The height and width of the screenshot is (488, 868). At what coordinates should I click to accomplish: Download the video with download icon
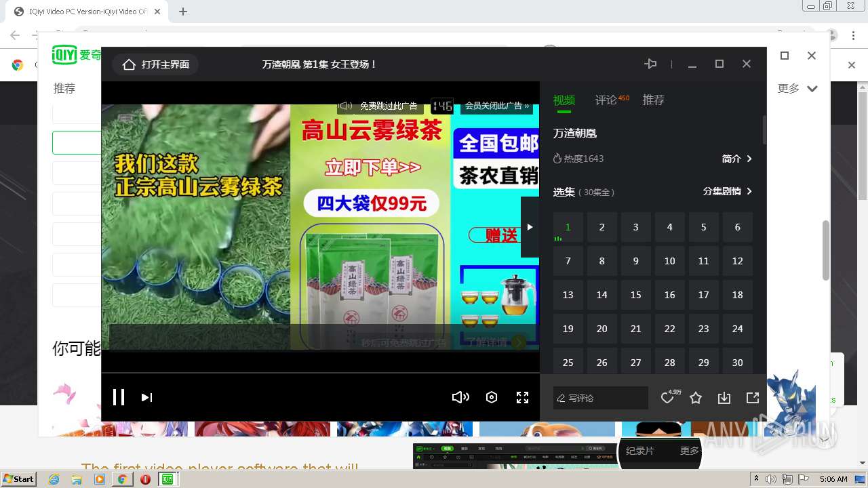coord(724,398)
